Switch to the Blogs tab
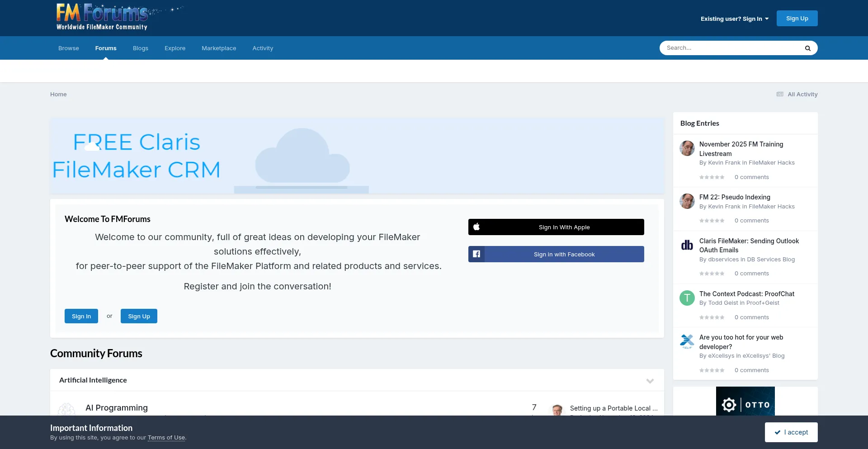 141,48
